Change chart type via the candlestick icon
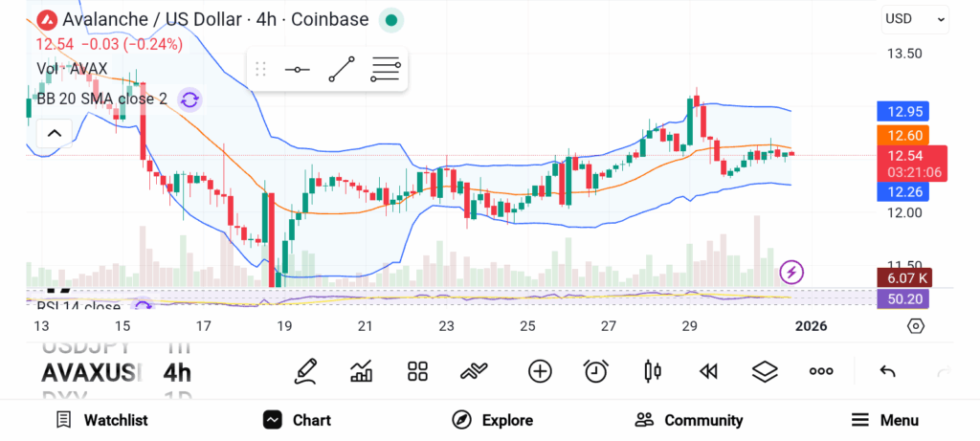The height and width of the screenshot is (441, 980). pyautogui.click(x=653, y=371)
